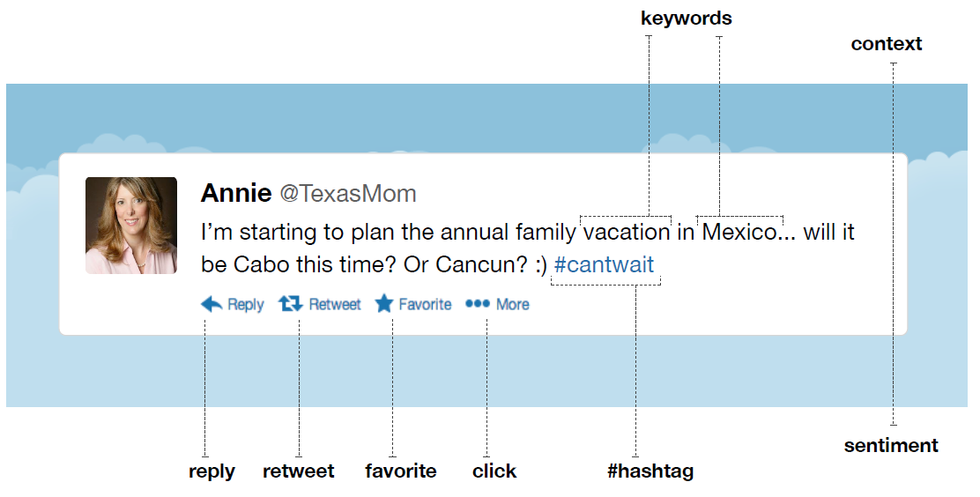
Task: Click the word Mexico in the tweet
Action: coord(740,233)
